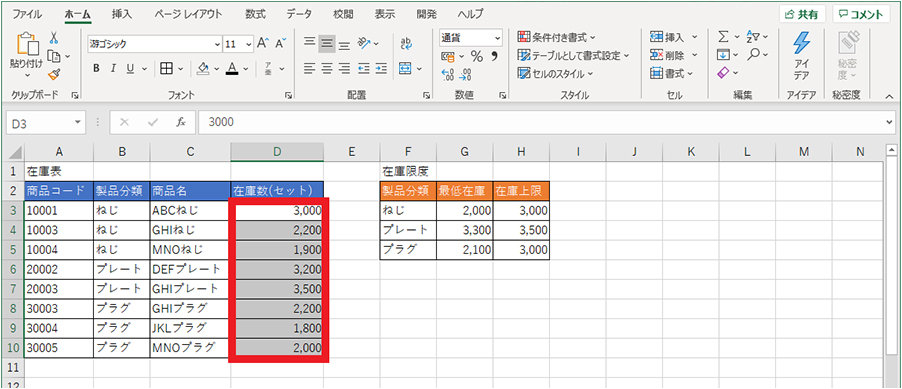Click the increase decimal icon
The image size is (902, 389).
click(448, 74)
